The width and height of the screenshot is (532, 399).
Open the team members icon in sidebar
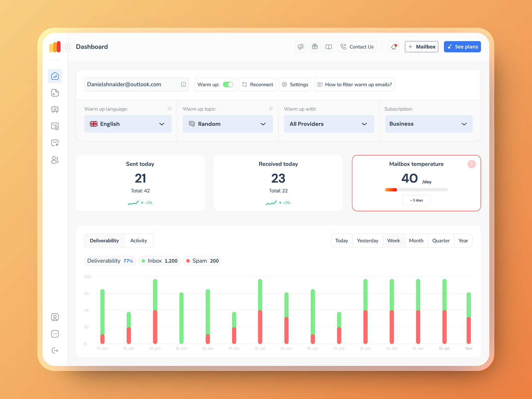point(55,160)
